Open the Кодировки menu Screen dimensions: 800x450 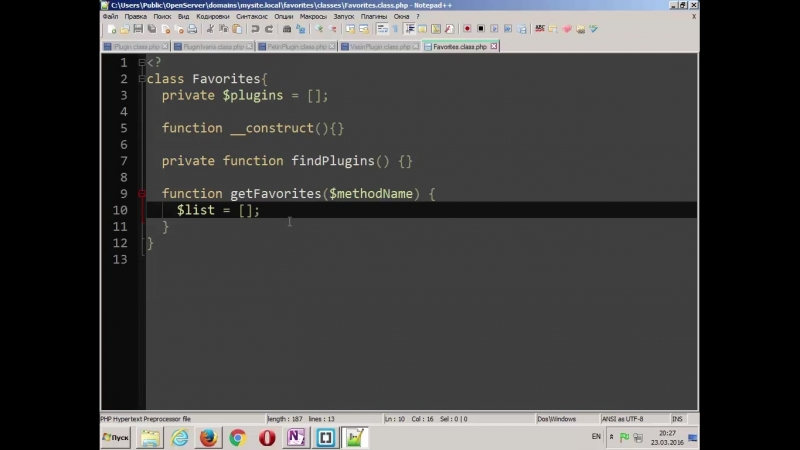coord(213,16)
